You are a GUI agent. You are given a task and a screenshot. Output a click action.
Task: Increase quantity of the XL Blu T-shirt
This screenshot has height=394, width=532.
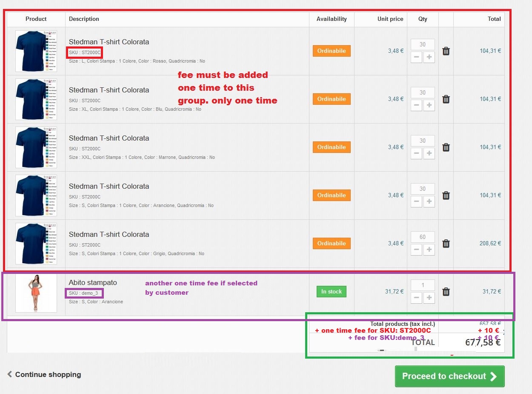click(429, 105)
